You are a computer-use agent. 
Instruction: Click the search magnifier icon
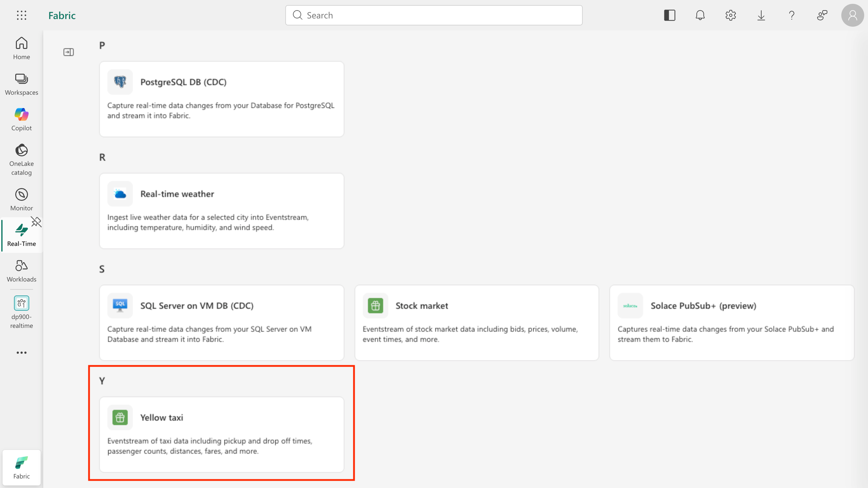[297, 15]
